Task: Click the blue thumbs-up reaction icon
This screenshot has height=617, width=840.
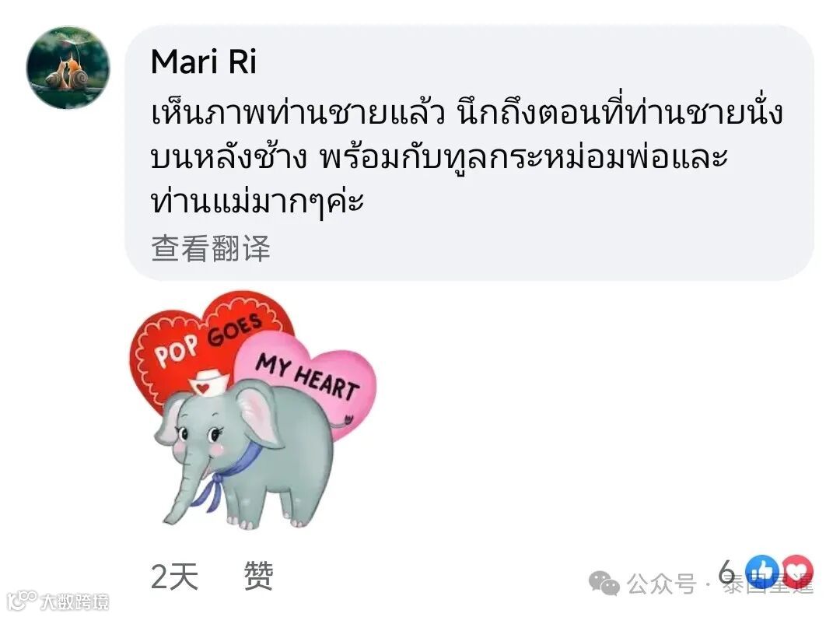Action: coord(763,571)
